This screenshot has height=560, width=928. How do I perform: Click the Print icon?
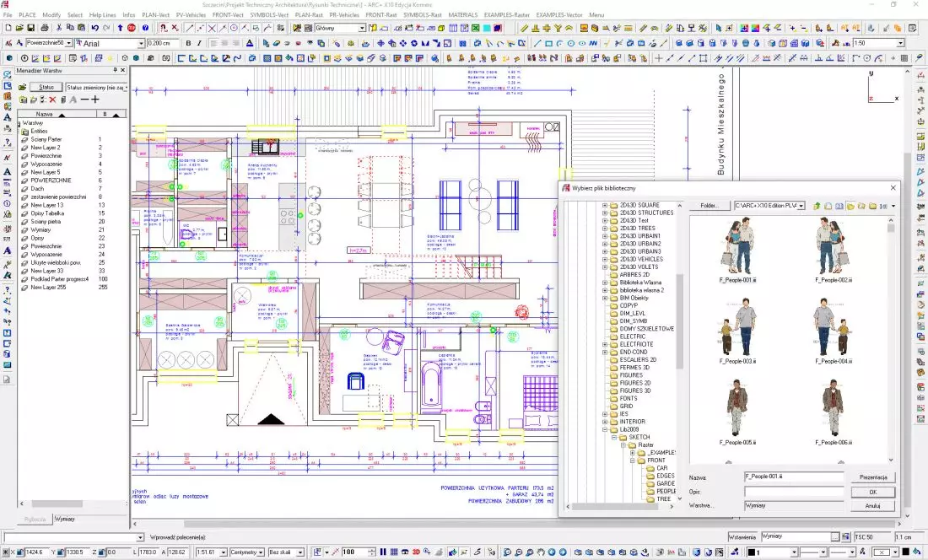44,28
